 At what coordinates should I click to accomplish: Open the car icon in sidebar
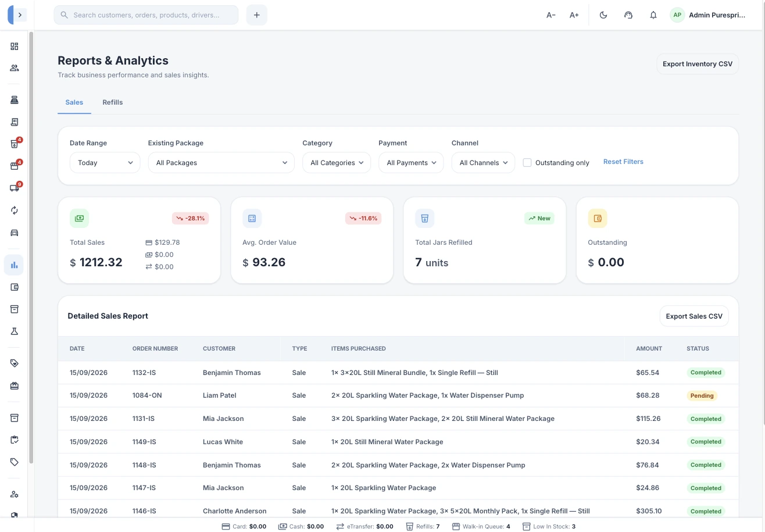15,233
